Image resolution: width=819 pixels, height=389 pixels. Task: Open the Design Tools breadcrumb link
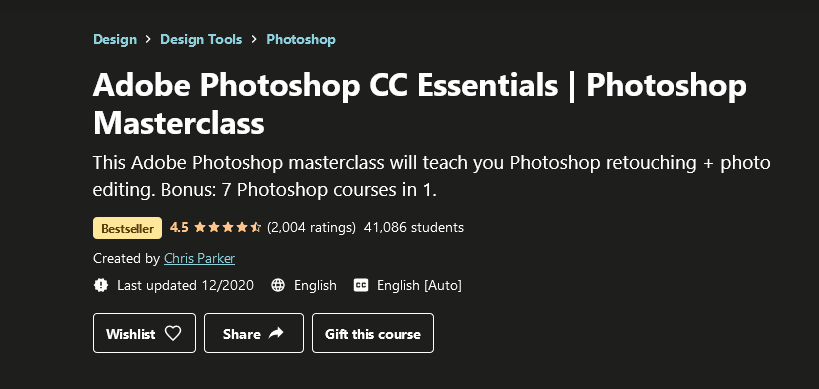click(x=201, y=40)
